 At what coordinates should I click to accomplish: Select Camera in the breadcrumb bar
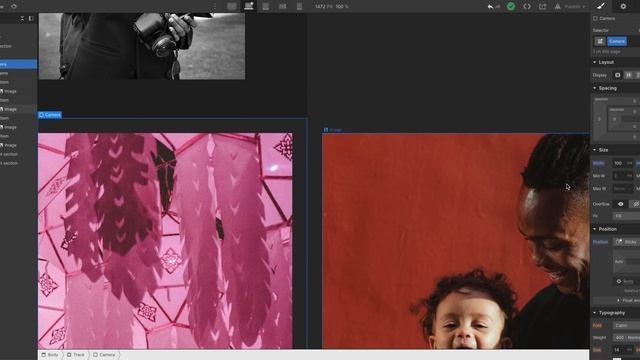(x=104, y=355)
